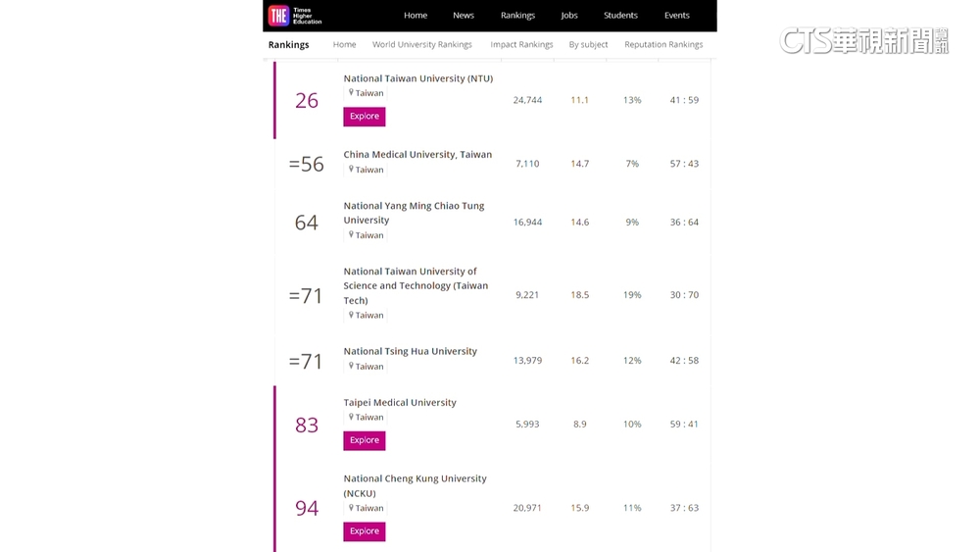Open National Yang Ming Chiao Tung University link
Image resolution: width=980 pixels, height=552 pixels.
tap(414, 213)
